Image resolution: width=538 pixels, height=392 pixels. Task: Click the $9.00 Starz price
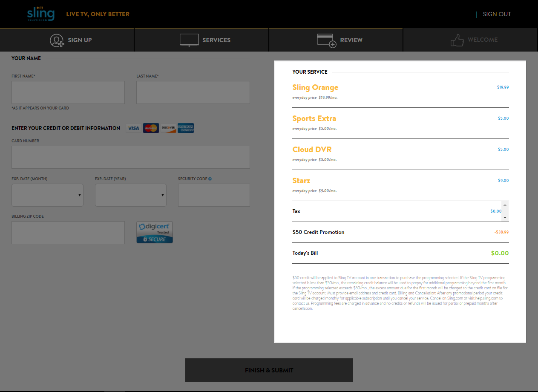(x=503, y=181)
